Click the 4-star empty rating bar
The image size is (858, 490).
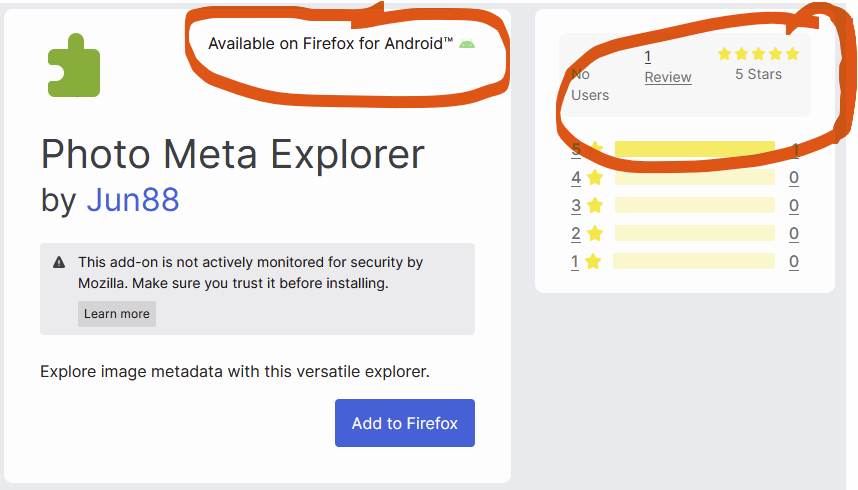(x=695, y=178)
